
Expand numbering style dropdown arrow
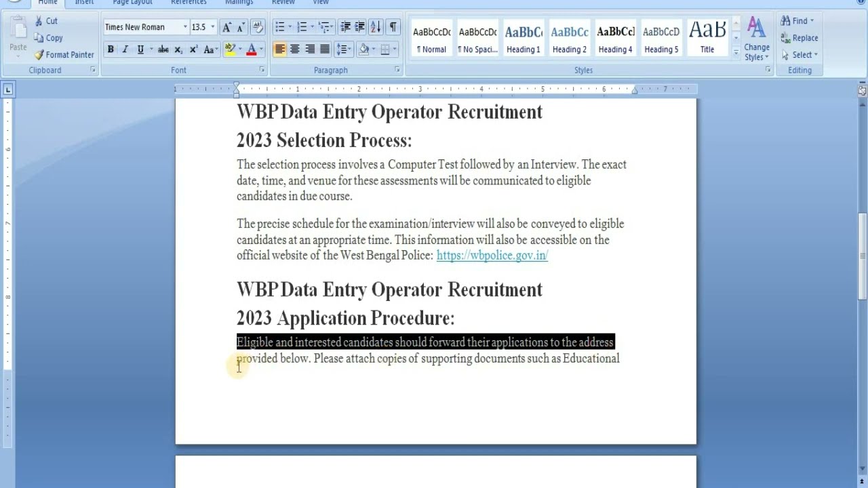312,27
